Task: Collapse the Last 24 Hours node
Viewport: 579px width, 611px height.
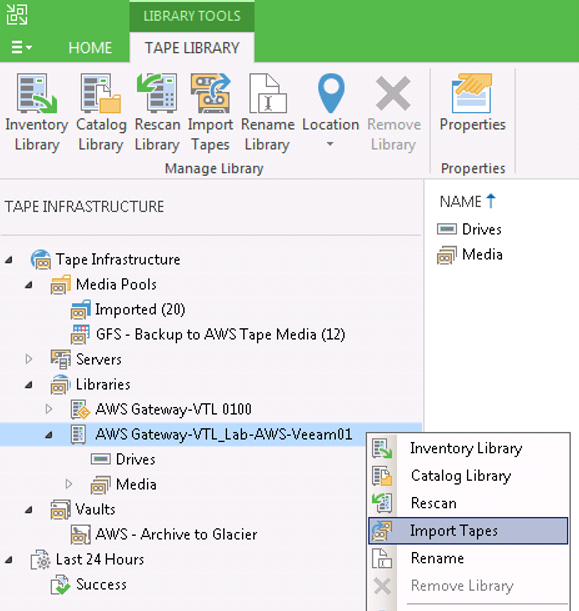Action: point(9,560)
